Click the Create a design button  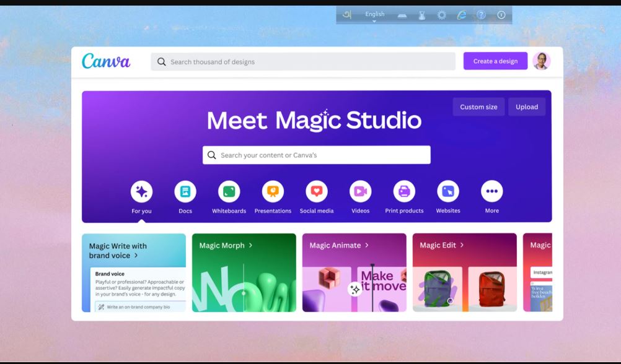(495, 61)
